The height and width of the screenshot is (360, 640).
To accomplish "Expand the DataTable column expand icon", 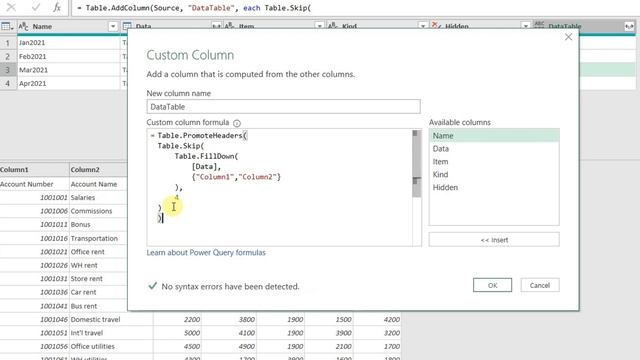I will point(629,27).
